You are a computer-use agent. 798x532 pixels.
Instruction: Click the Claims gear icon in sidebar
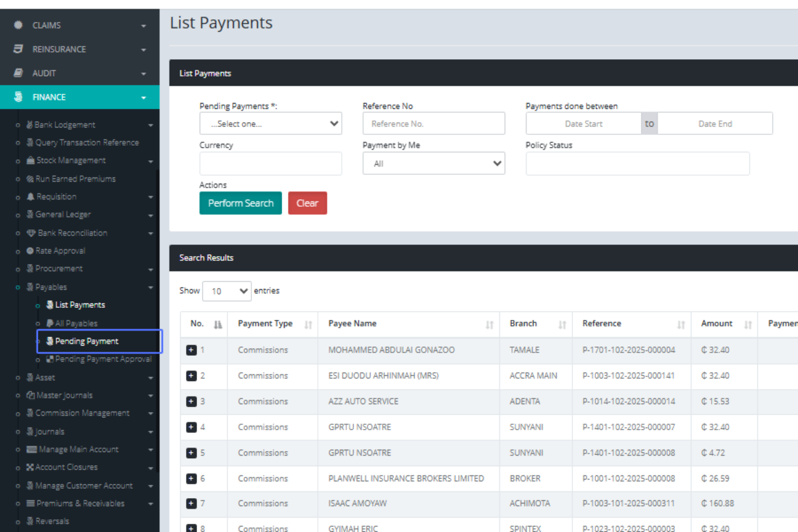(19, 25)
